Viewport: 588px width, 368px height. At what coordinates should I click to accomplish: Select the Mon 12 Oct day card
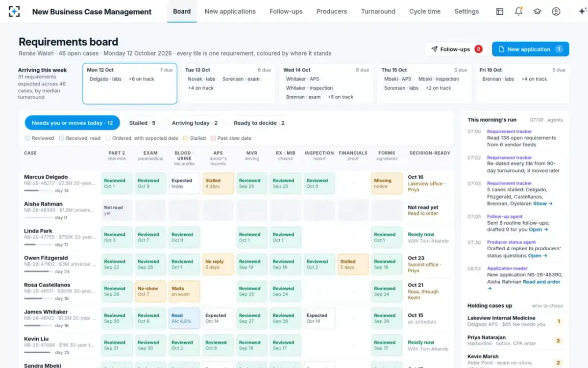pyautogui.click(x=129, y=84)
